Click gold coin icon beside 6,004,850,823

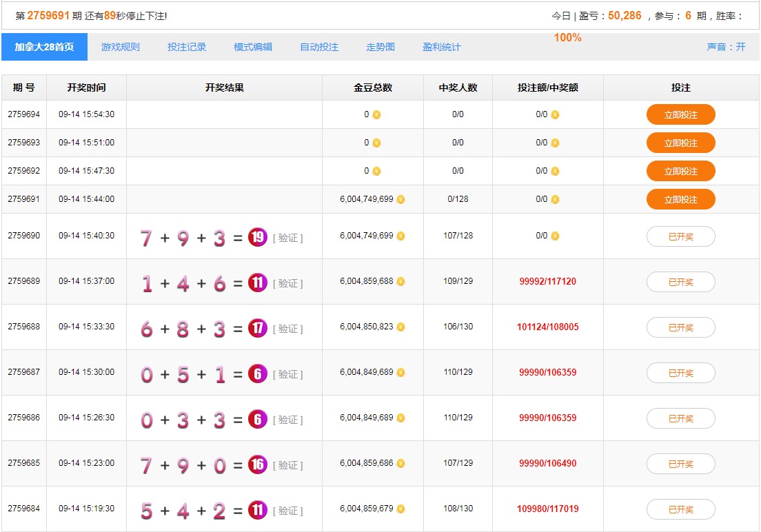[x=400, y=327]
